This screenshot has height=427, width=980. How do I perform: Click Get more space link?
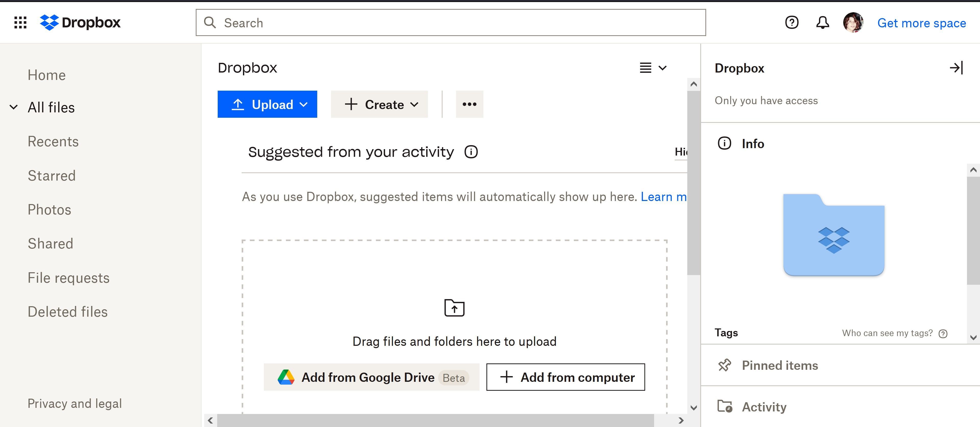(921, 23)
